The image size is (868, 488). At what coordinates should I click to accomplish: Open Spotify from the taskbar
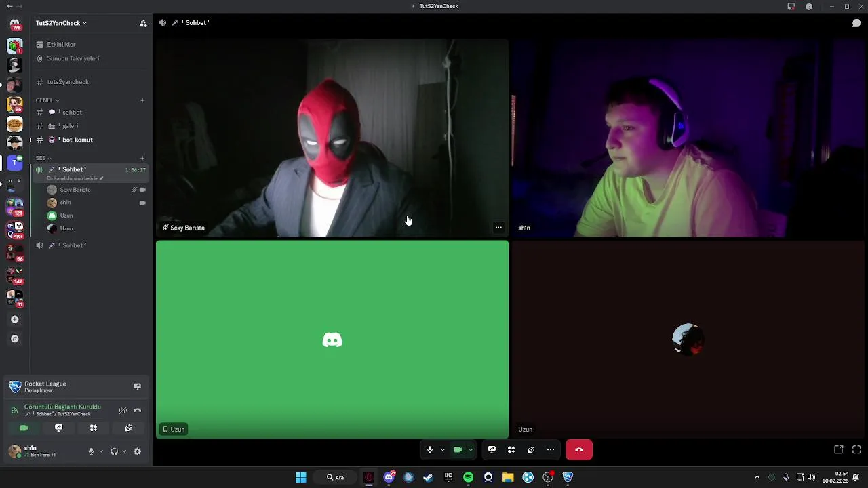click(x=468, y=477)
